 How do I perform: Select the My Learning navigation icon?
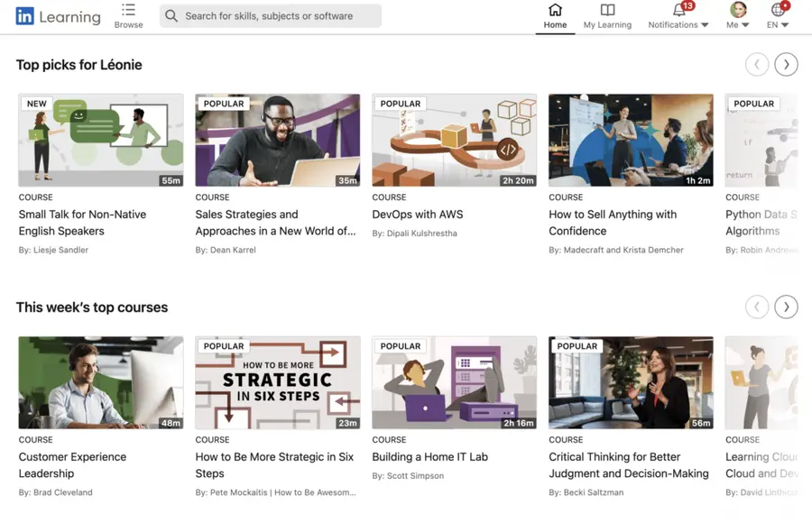tap(606, 12)
